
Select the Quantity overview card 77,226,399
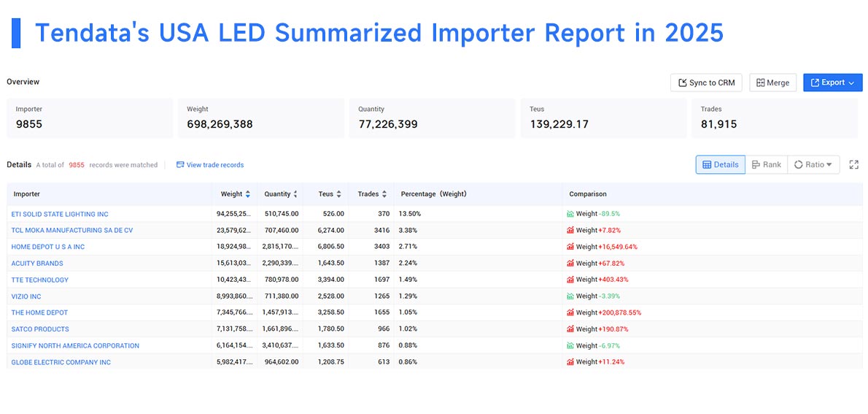pos(432,118)
